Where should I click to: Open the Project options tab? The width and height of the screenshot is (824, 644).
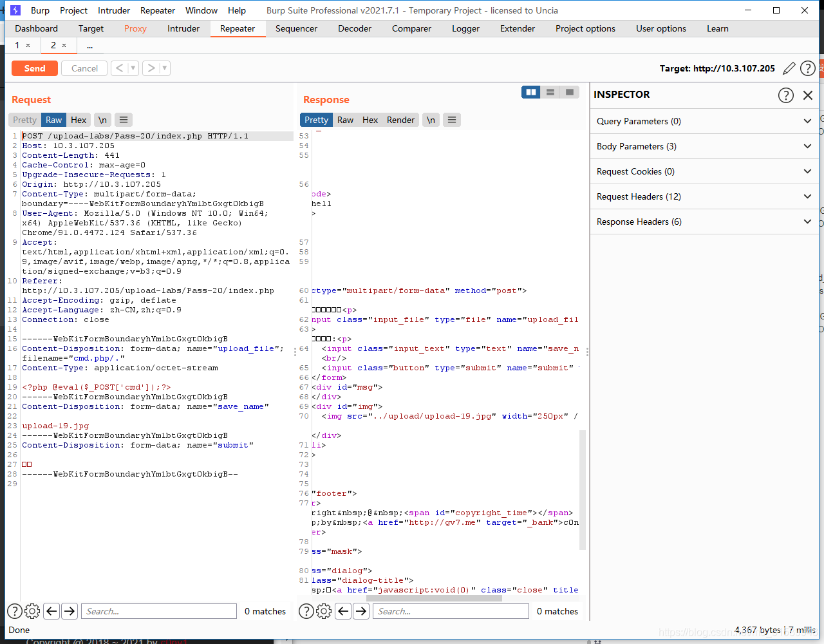click(x=585, y=28)
